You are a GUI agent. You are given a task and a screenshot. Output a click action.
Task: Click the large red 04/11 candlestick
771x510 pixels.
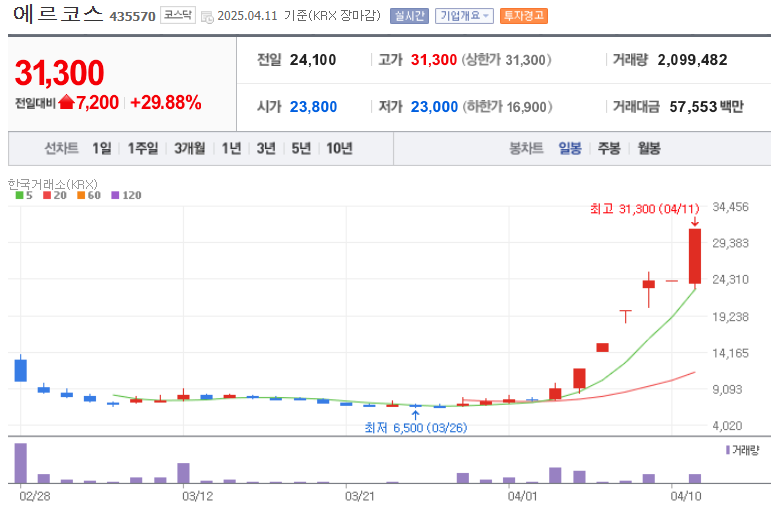[x=695, y=256]
